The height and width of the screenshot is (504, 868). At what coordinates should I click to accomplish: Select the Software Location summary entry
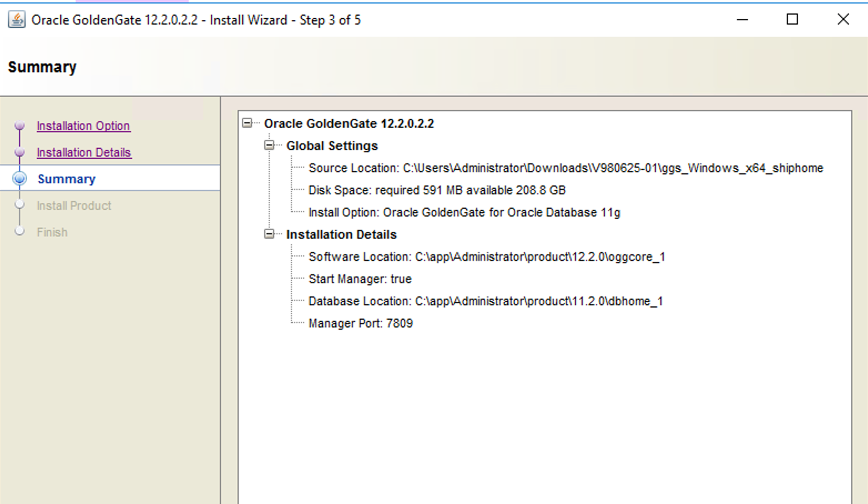487,256
